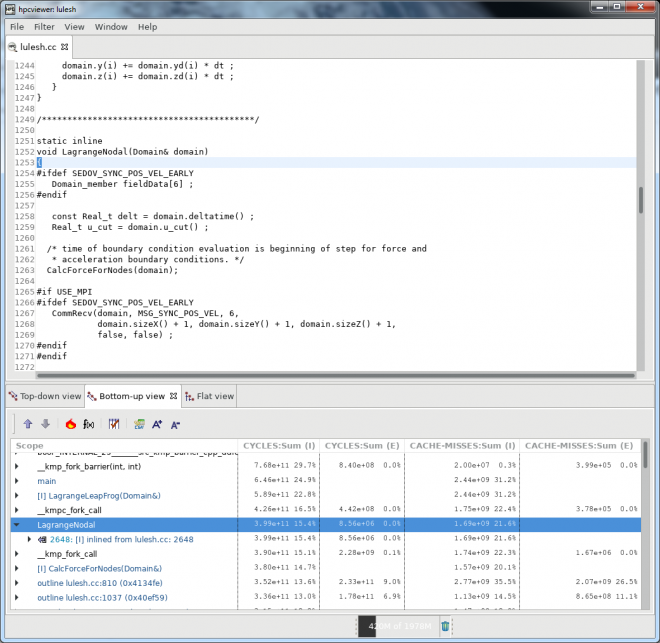The height and width of the screenshot is (643, 660).
Task: Click source line 1263 CalcForceForNodes(domain)
Action: [112, 270]
